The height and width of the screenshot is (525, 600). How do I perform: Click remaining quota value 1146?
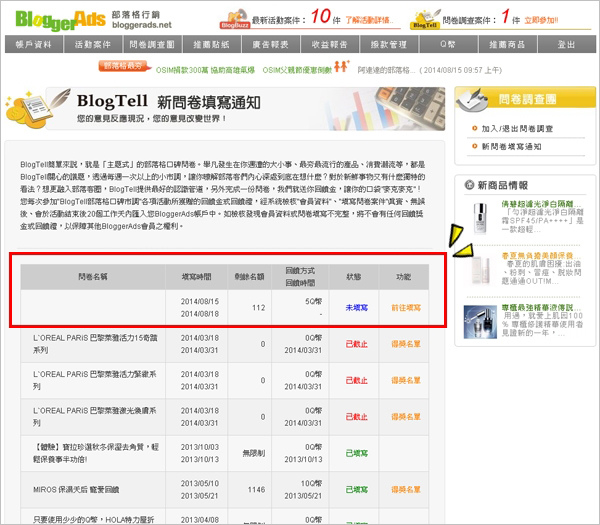click(x=256, y=489)
